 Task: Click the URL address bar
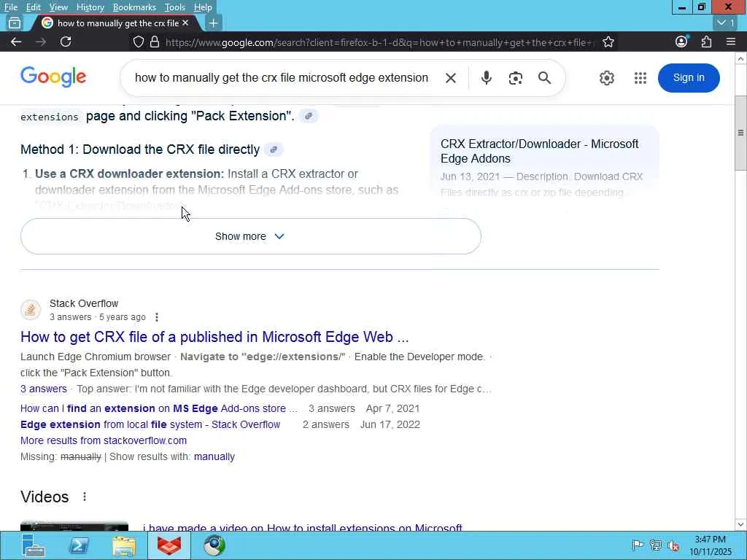(379, 42)
